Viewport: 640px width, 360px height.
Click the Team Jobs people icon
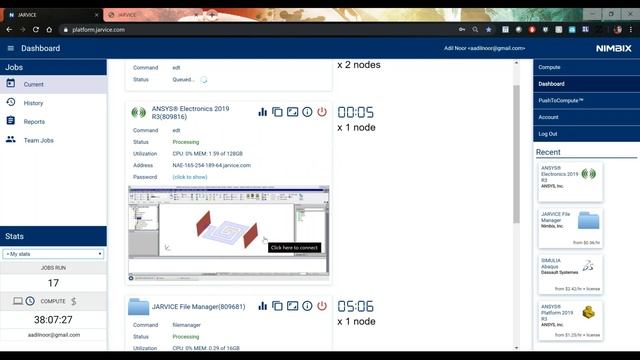point(11,139)
